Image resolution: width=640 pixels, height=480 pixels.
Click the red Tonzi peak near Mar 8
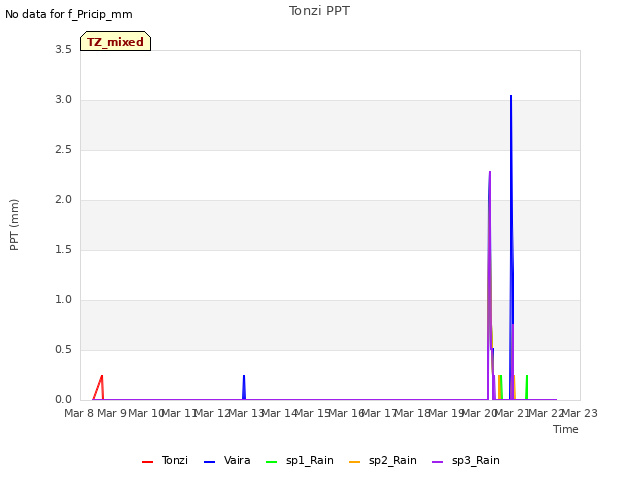[x=102, y=376]
